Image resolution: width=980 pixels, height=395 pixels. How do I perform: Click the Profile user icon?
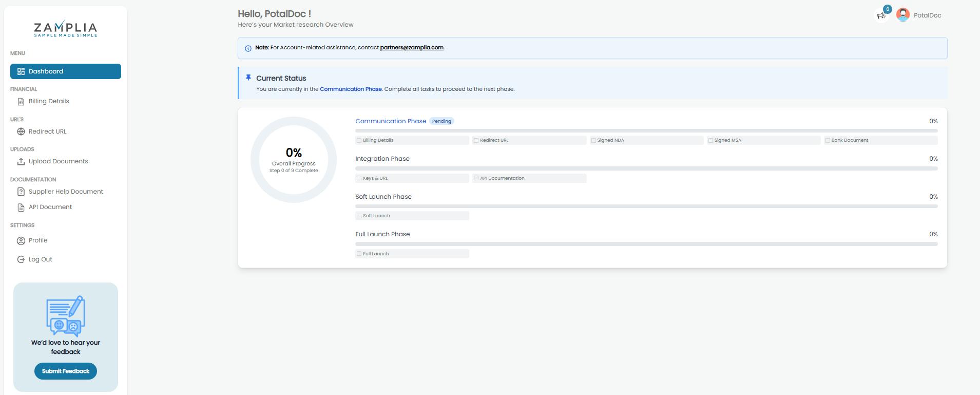pos(21,241)
